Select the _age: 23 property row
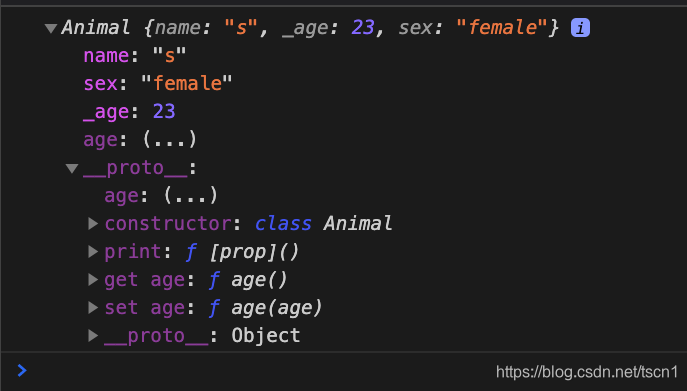 coord(129,111)
